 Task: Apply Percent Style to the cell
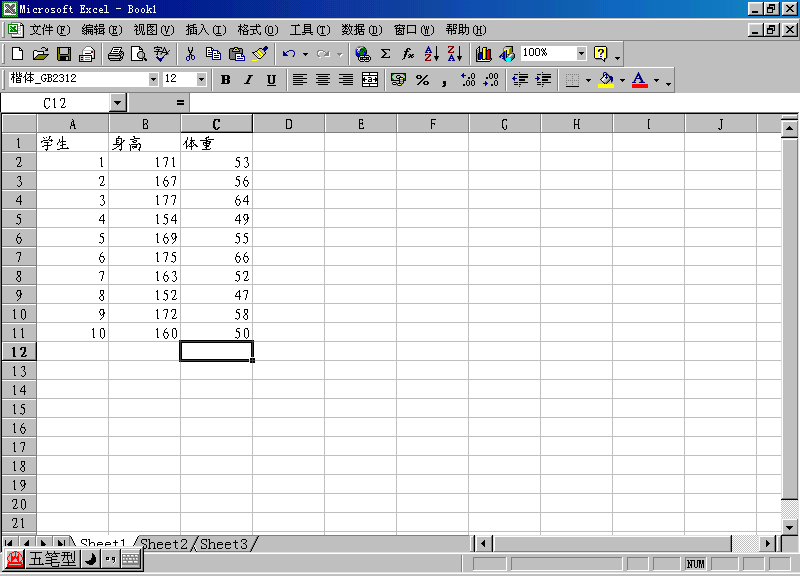point(422,80)
